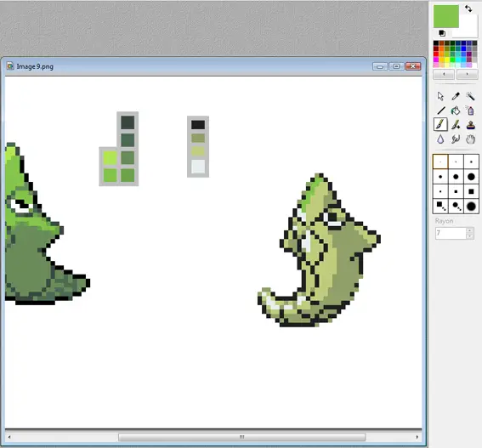Click the horizontal scrollbar thumb

tap(242, 437)
